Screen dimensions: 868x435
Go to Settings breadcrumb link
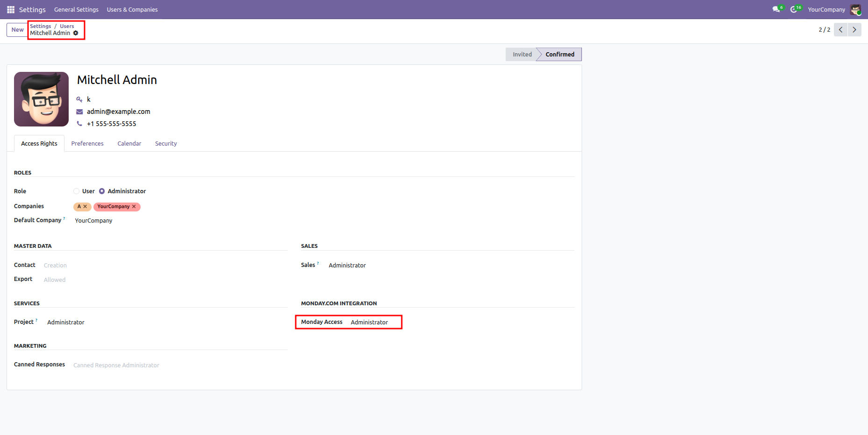[41, 26]
